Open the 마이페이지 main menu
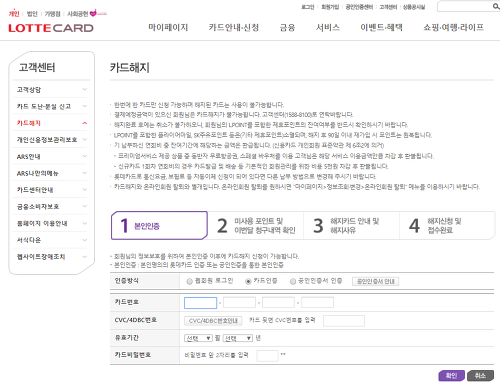This screenshot has height=390, width=500. point(168,27)
